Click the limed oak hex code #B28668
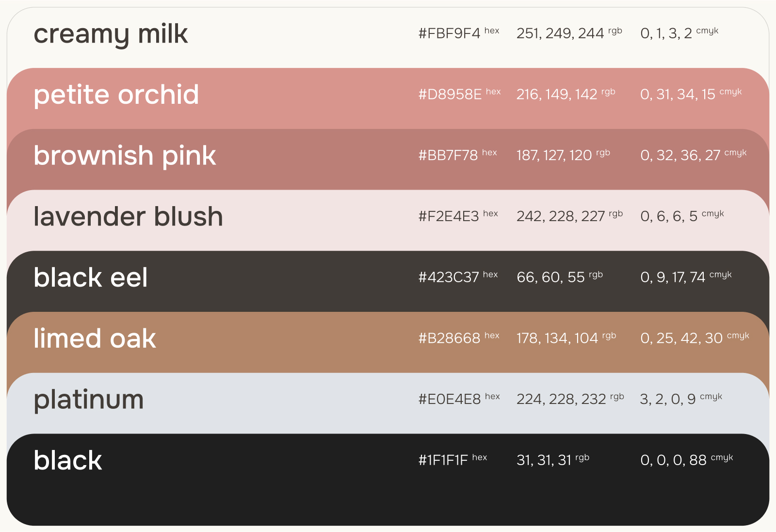This screenshot has width=776, height=532. coord(449,338)
